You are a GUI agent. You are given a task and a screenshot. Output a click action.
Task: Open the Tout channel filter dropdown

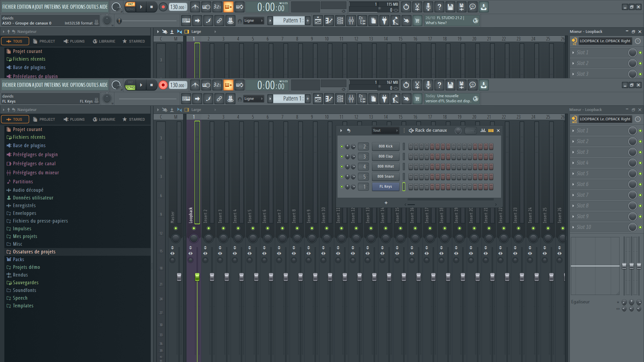click(x=385, y=130)
